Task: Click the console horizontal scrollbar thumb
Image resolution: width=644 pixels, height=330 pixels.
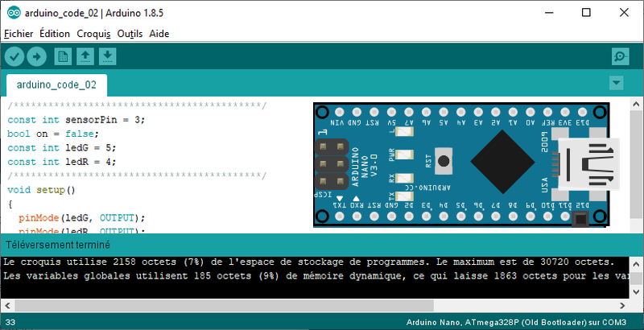Action: point(225,305)
